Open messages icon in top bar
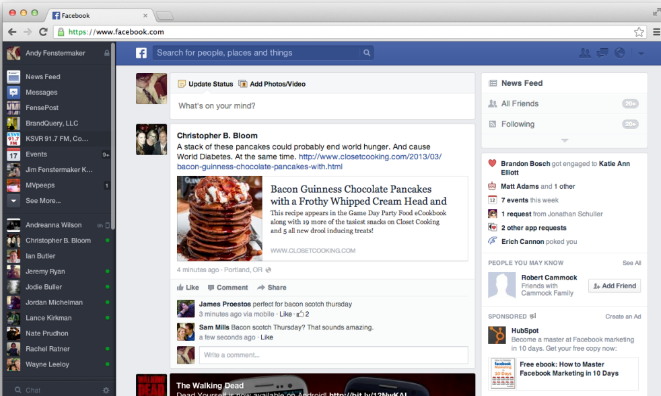This screenshot has width=661, height=396. click(602, 53)
